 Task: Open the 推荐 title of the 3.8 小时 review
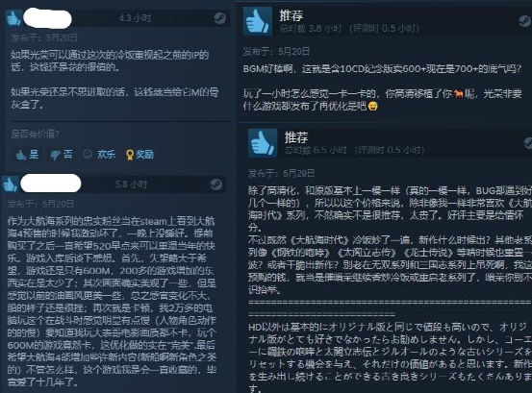[291, 15]
